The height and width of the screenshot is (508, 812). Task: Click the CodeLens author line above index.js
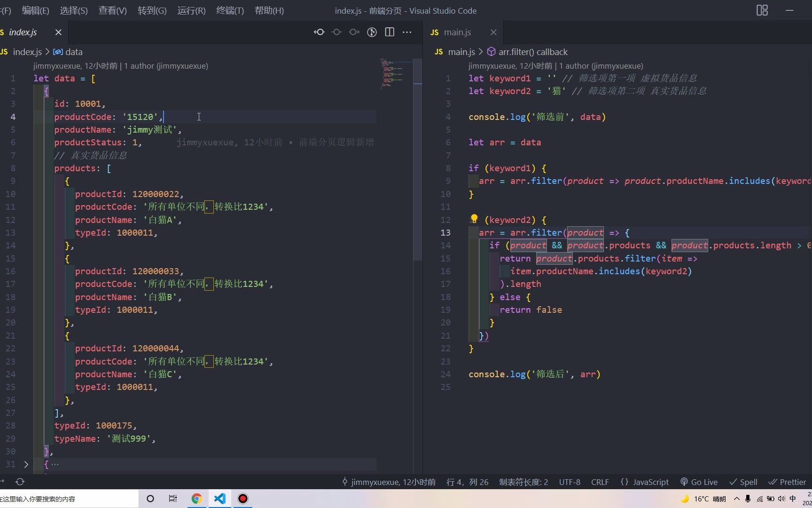coord(120,66)
